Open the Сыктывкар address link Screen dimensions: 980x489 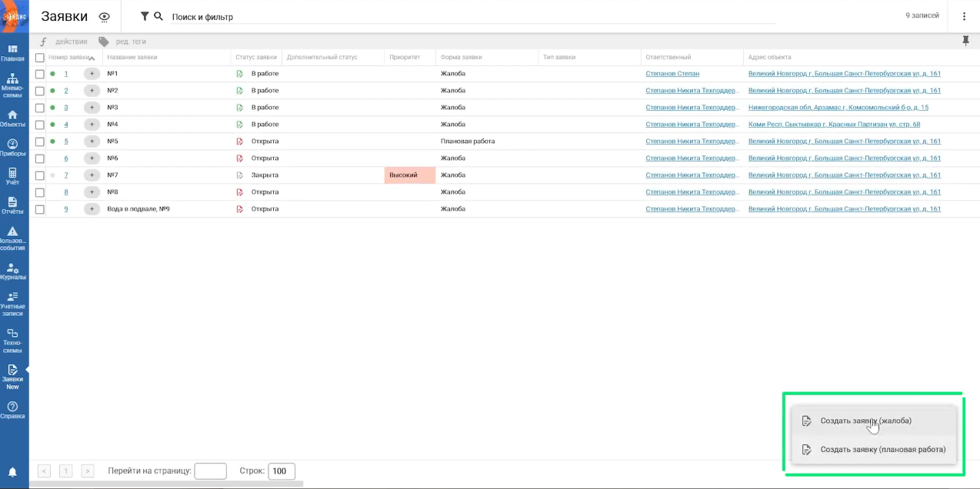tap(834, 125)
